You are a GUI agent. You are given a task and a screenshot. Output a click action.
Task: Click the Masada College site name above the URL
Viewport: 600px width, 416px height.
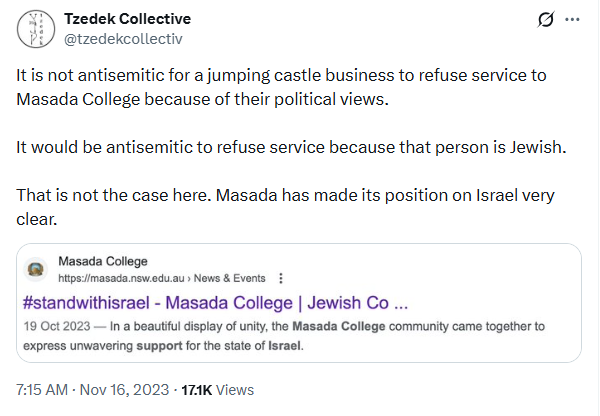click(x=103, y=261)
